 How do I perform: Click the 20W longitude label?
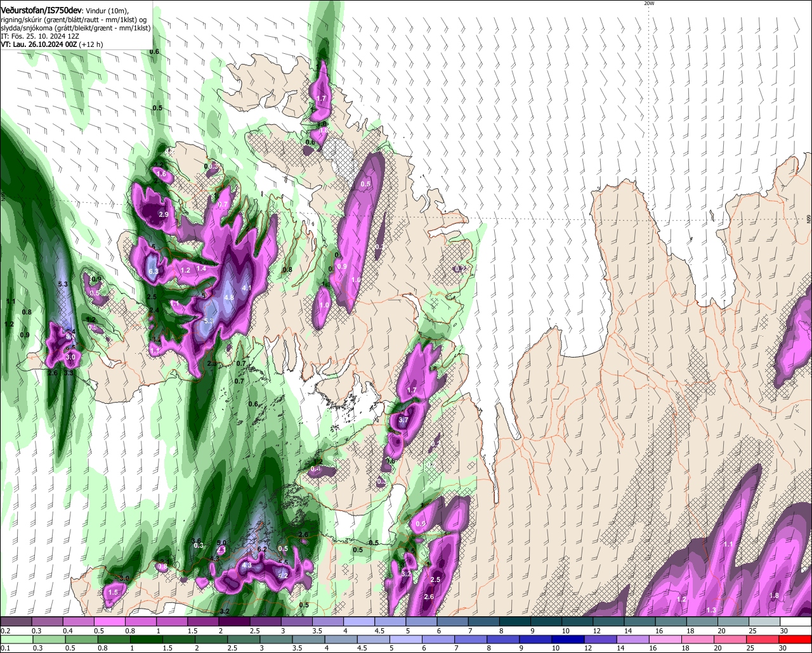coord(648,3)
